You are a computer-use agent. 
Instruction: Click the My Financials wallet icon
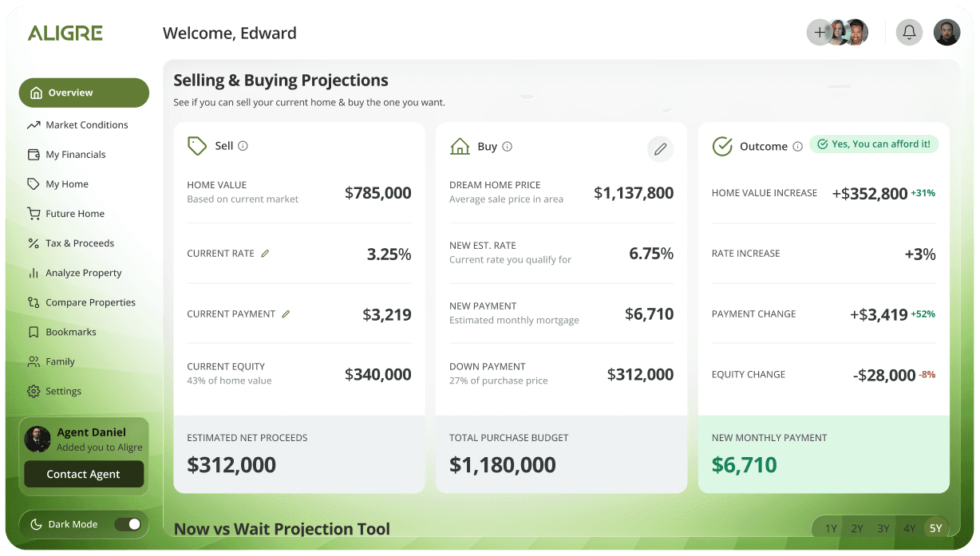34,155
